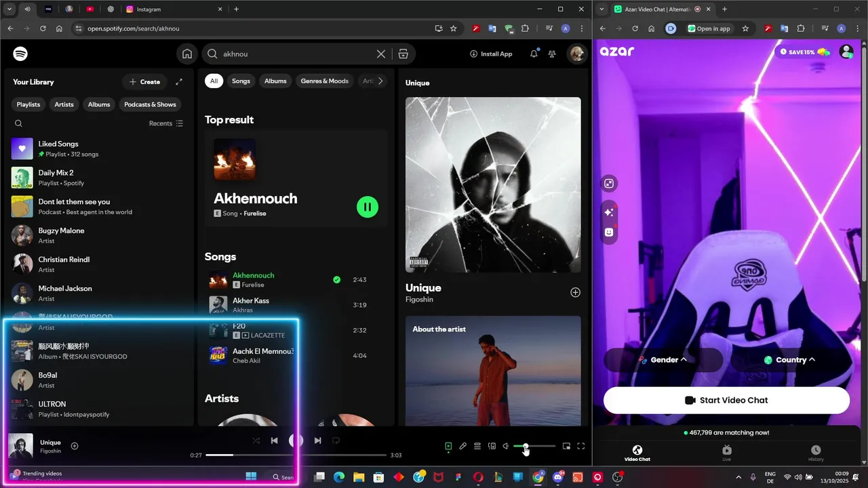Open the Gender dropdown in Azar

tap(663, 360)
